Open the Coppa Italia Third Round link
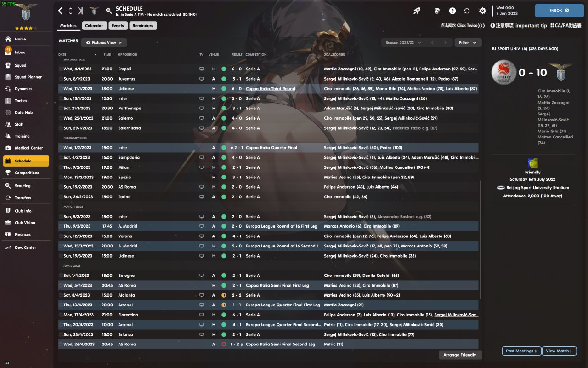Screen dimensions: 588x368 click(x=271, y=89)
